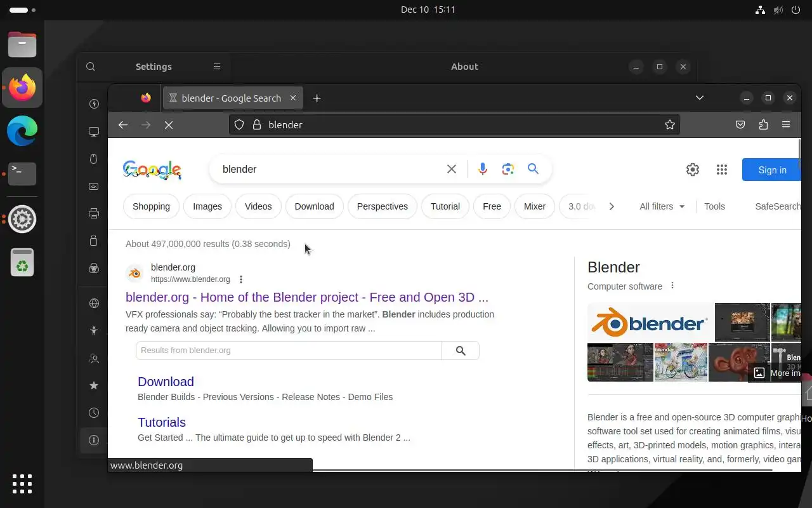
Task: Clear the Google search box text
Action: click(452, 169)
